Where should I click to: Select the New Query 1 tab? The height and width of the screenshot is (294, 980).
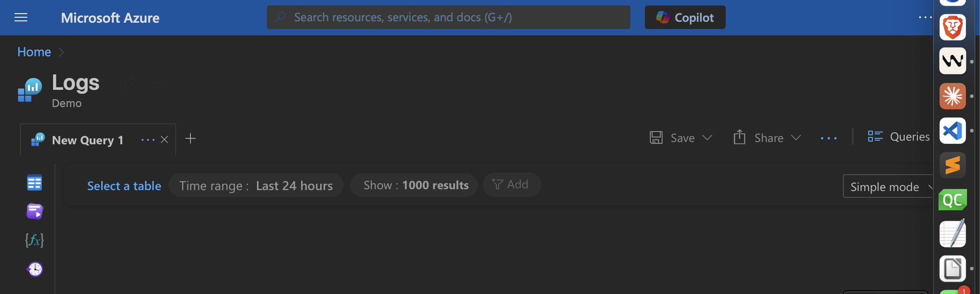88,140
